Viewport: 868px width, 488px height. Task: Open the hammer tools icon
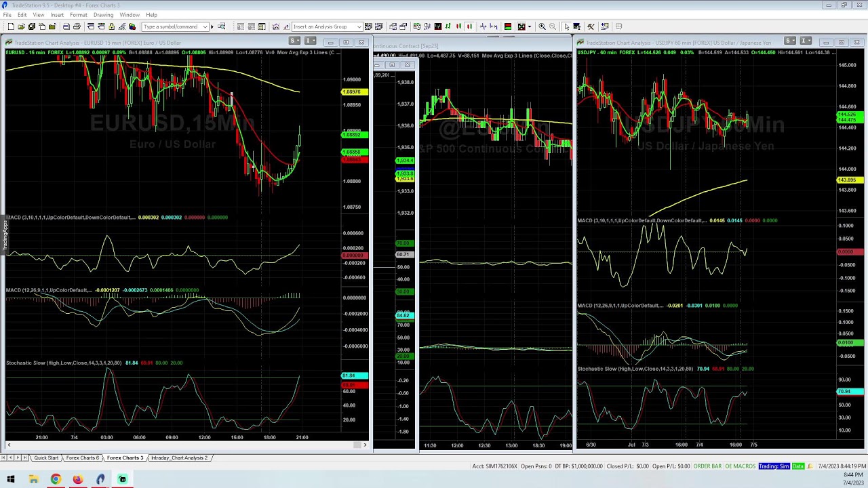[591, 26]
